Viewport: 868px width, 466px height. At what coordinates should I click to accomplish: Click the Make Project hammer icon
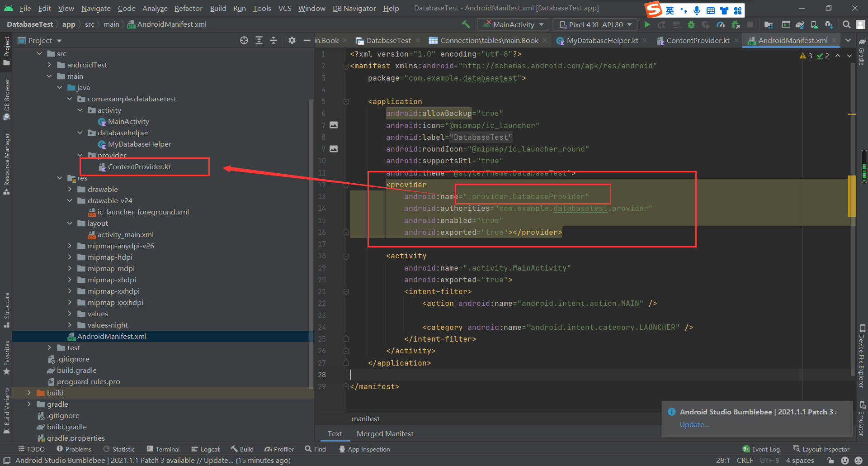pyautogui.click(x=466, y=24)
